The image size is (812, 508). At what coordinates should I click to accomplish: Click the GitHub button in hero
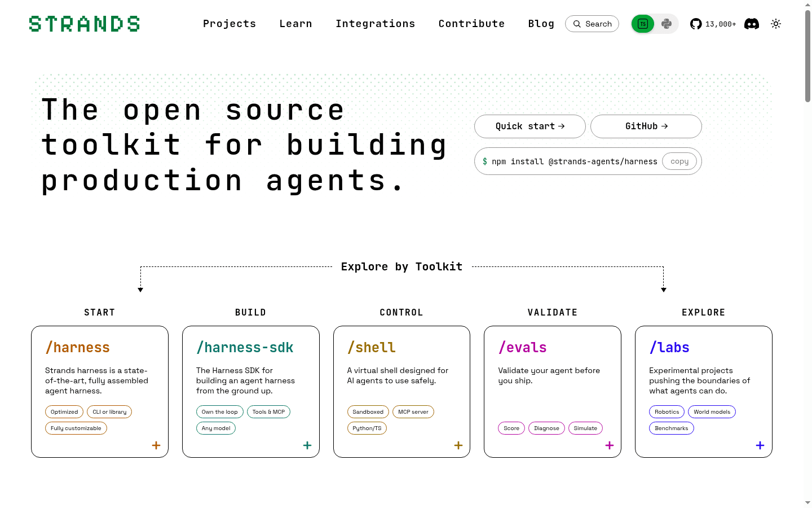pos(646,126)
